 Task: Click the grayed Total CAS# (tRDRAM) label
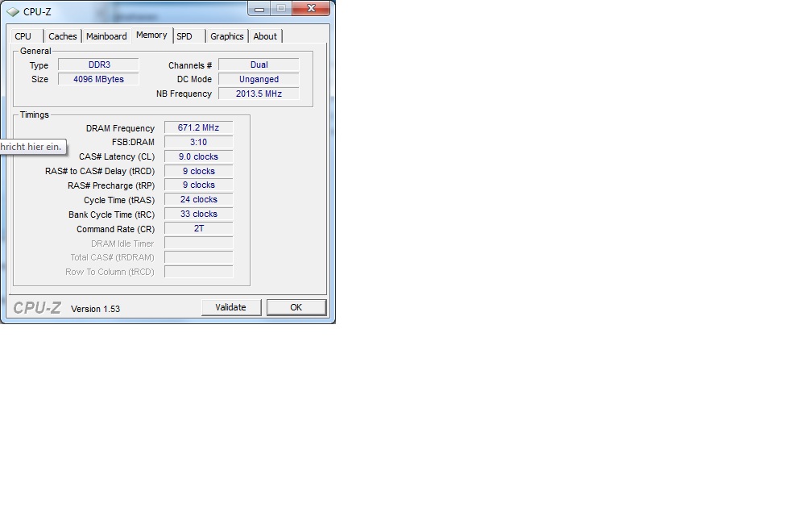pos(113,258)
